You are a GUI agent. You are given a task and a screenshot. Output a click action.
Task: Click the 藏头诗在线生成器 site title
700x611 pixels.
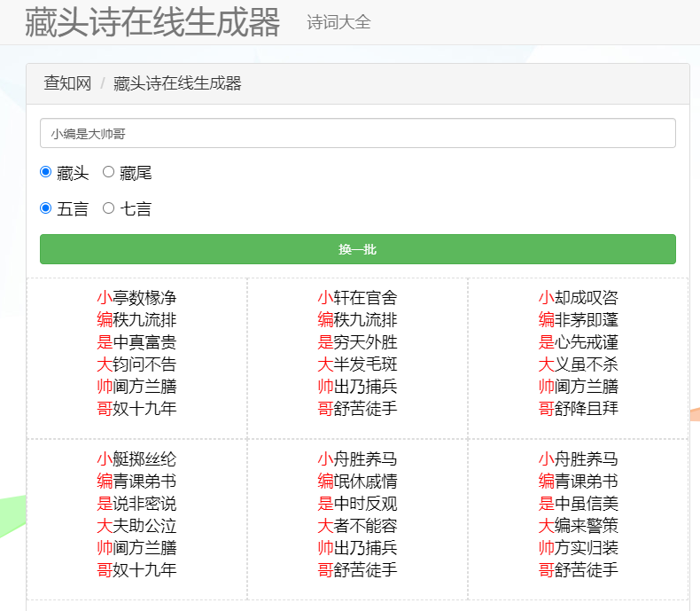click(152, 22)
